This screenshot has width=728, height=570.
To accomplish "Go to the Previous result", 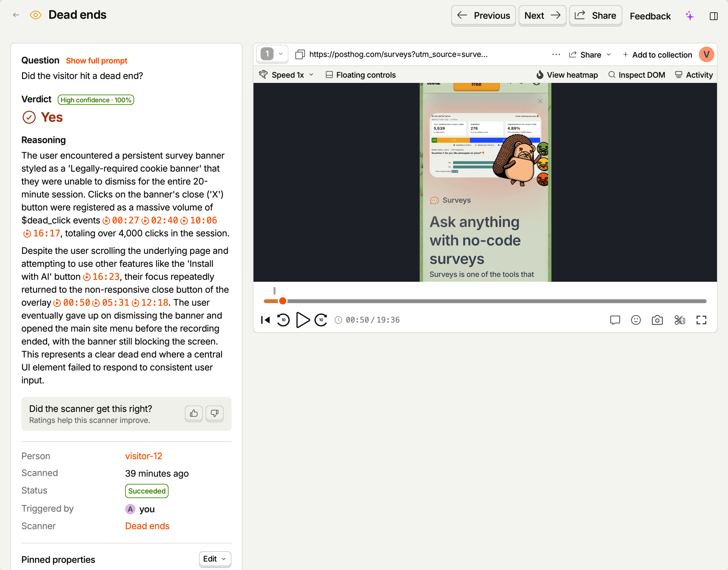I will pos(483,15).
